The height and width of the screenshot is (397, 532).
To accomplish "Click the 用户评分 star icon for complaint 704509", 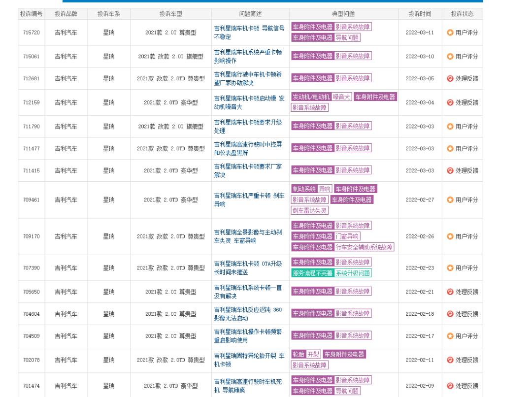I will pos(450,336).
